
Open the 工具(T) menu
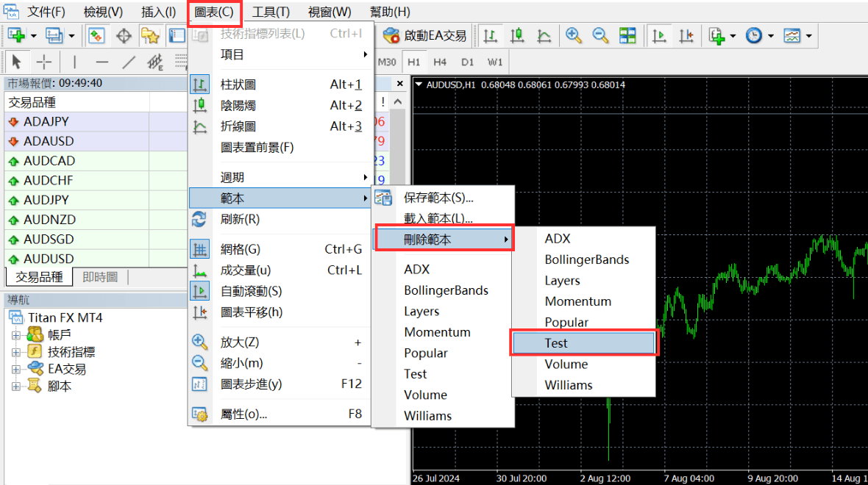coord(271,12)
